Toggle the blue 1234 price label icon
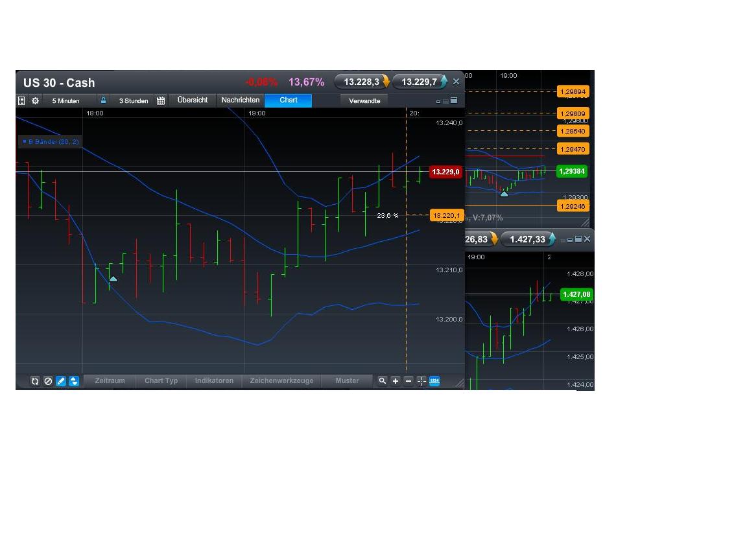The height and width of the screenshot is (560, 747). click(434, 381)
